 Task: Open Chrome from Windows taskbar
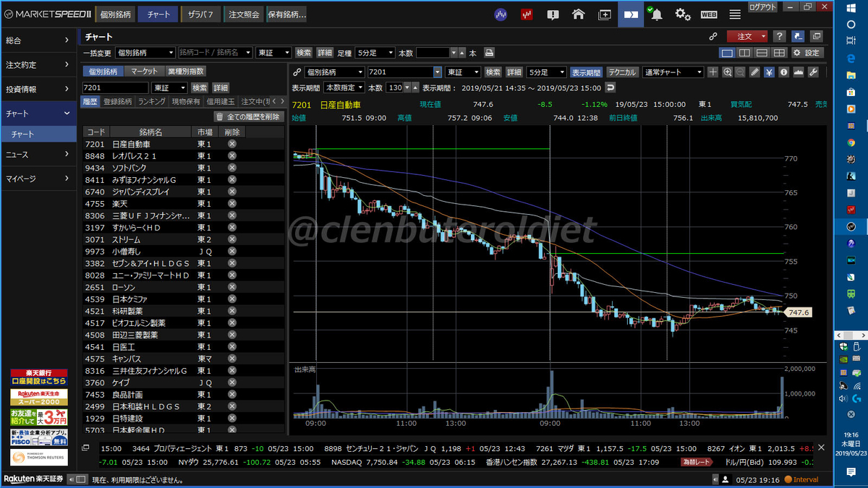click(x=851, y=143)
